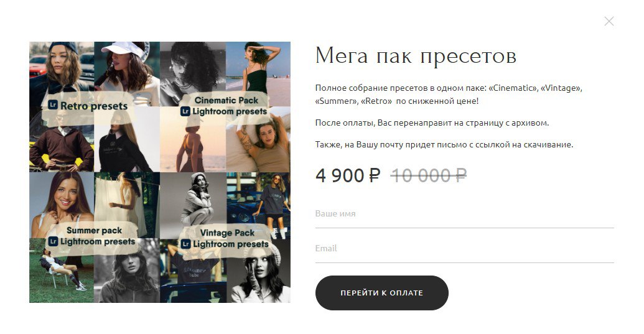The height and width of the screenshot is (334, 644).
Task: Click the Lr icon on Cinematic Pack label
Action: tap(185, 111)
